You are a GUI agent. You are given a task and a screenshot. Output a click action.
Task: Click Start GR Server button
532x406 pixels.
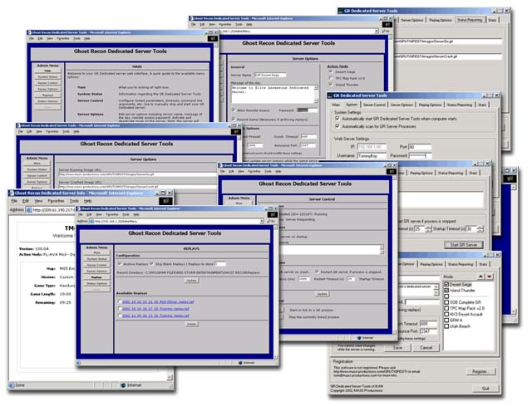coord(464,245)
